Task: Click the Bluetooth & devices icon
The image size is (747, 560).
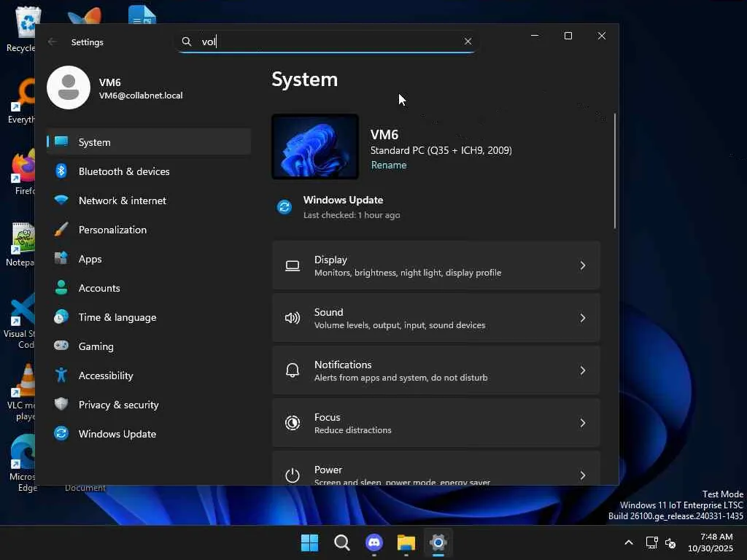Action: (x=62, y=171)
